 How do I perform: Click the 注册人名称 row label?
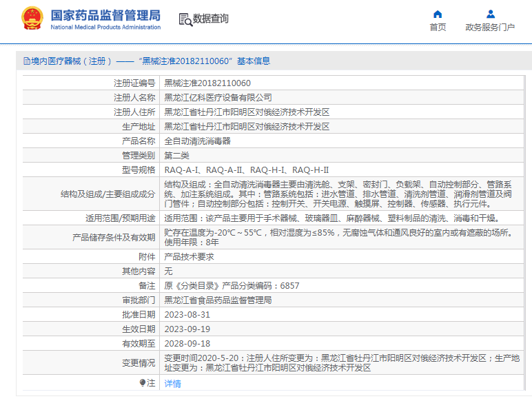point(134,98)
